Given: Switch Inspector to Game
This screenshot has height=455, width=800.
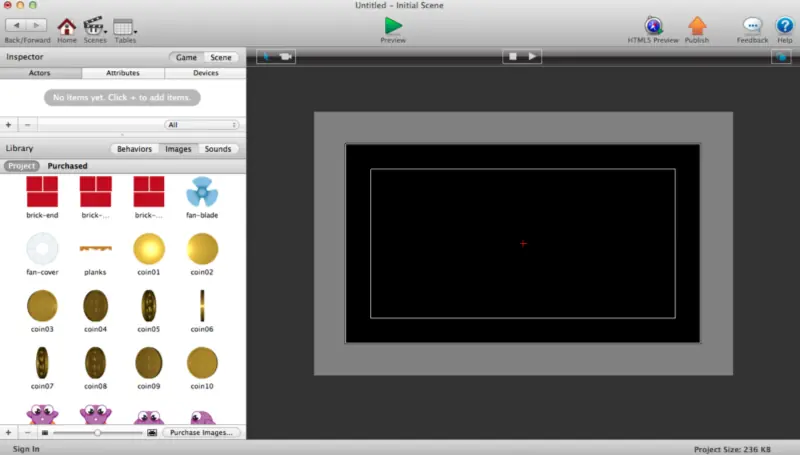Looking at the screenshot, I should (x=186, y=57).
